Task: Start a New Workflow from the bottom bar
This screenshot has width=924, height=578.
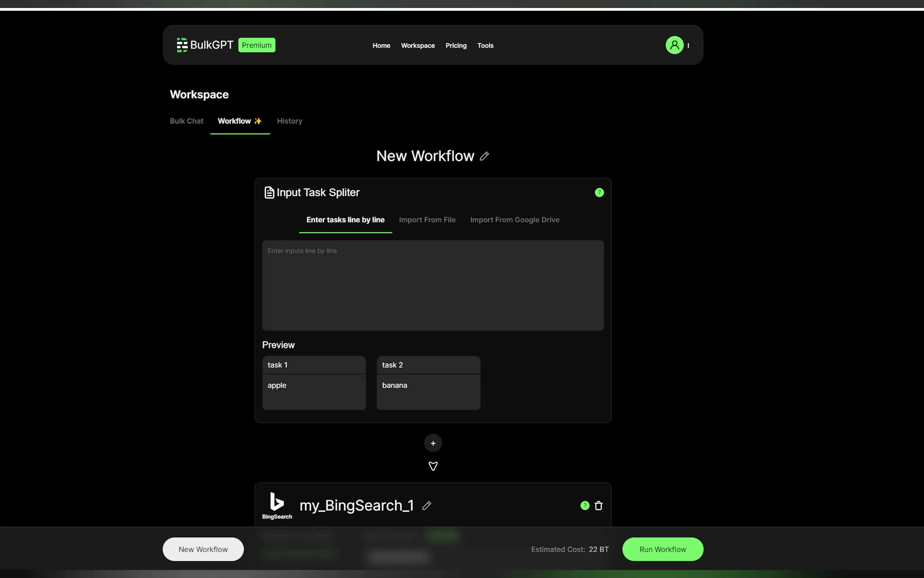Action: pos(203,549)
